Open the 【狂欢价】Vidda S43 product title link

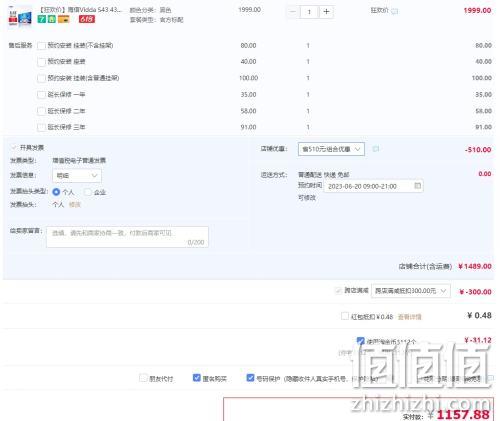tap(80, 10)
